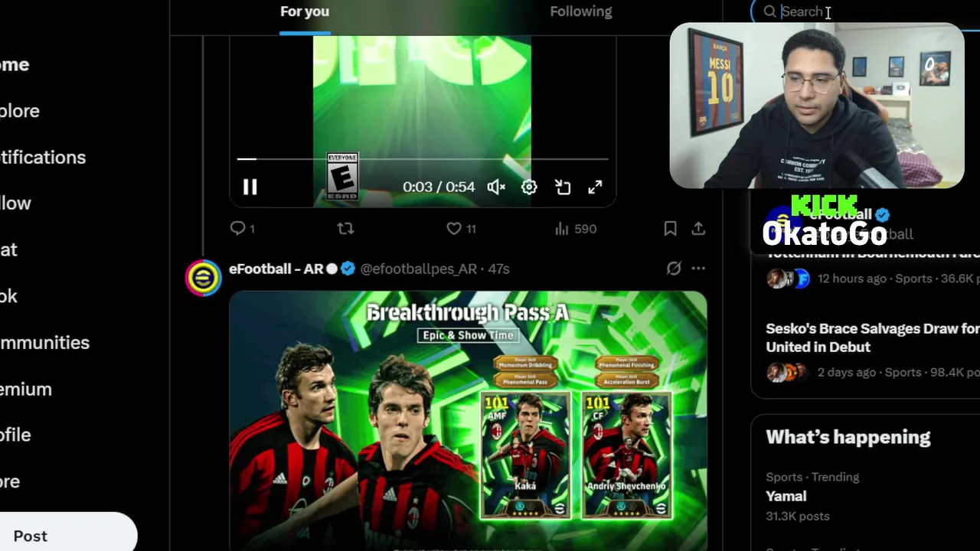Viewport: 980px width, 551px height.
Task: Click 12 hours ago Sports story info
Action: click(x=899, y=279)
